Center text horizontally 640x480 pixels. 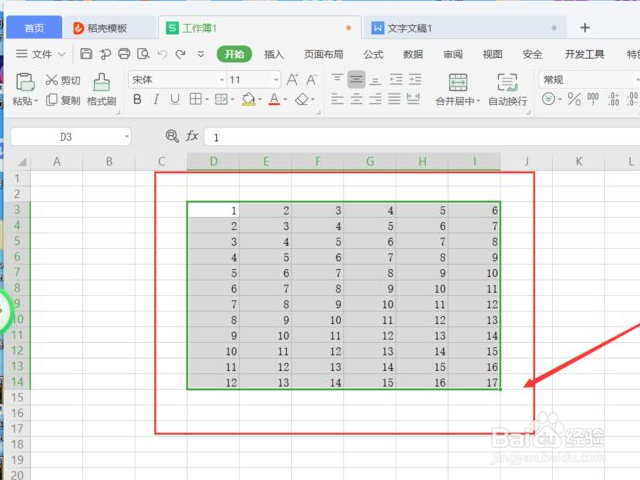(x=356, y=99)
